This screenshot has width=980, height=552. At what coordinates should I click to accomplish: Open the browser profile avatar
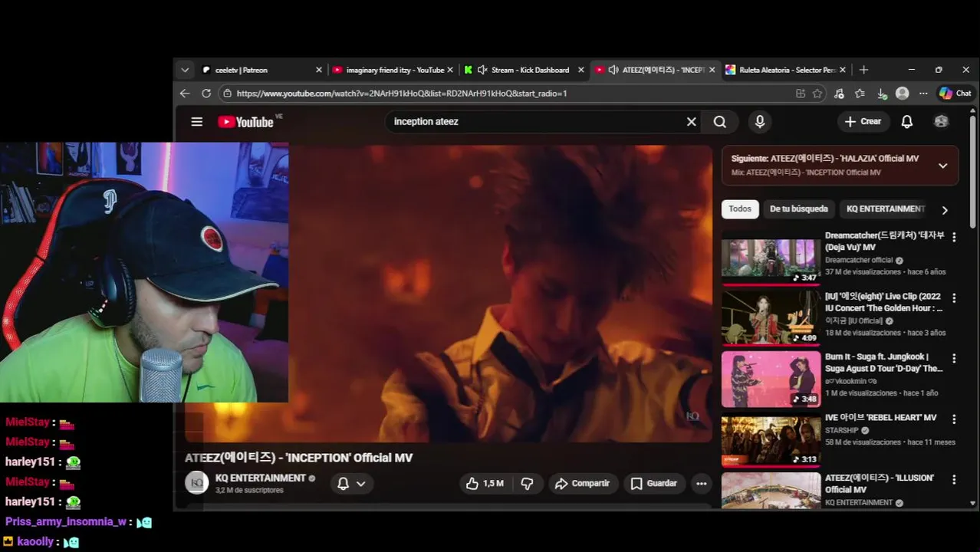903,93
